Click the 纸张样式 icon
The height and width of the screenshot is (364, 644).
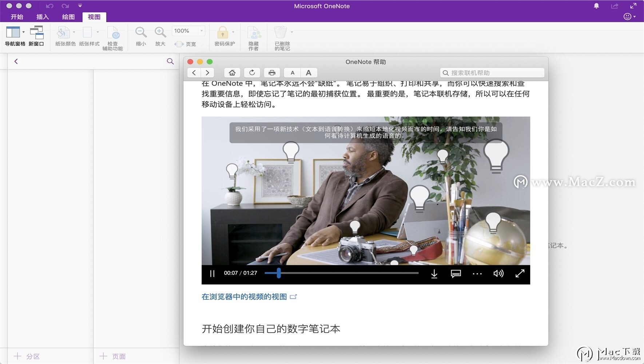(87, 32)
